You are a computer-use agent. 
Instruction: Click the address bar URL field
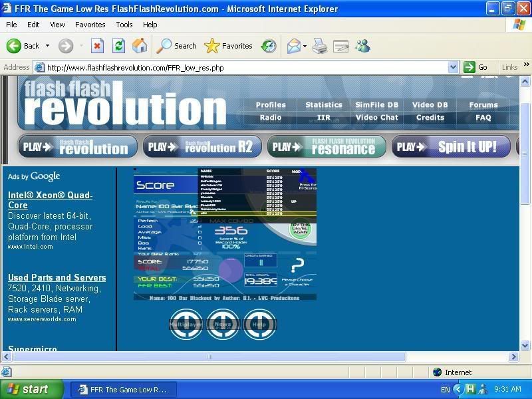[246, 68]
